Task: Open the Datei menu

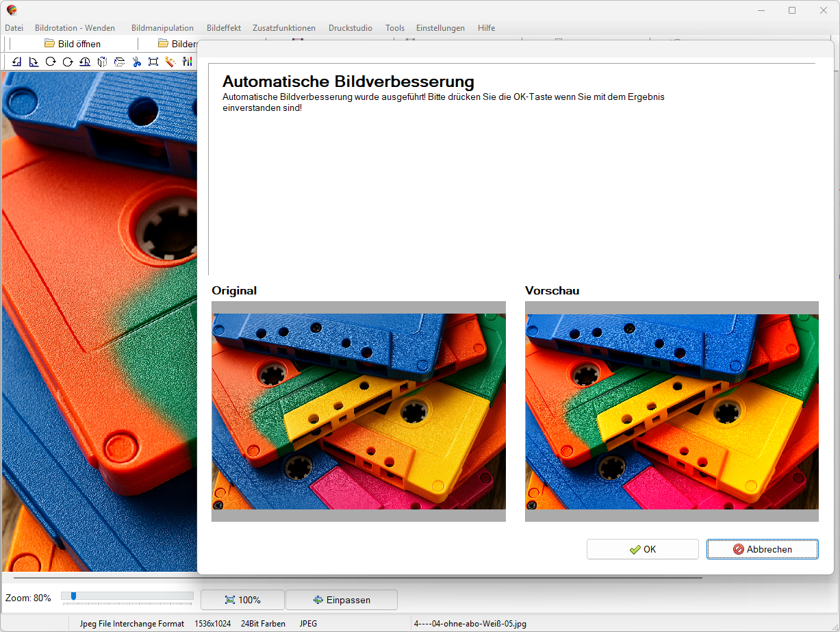Action: click(x=14, y=28)
